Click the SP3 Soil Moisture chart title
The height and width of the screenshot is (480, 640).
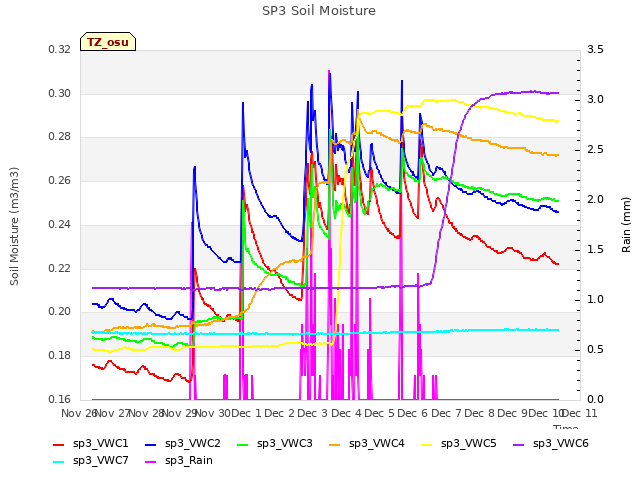point(319,11)
